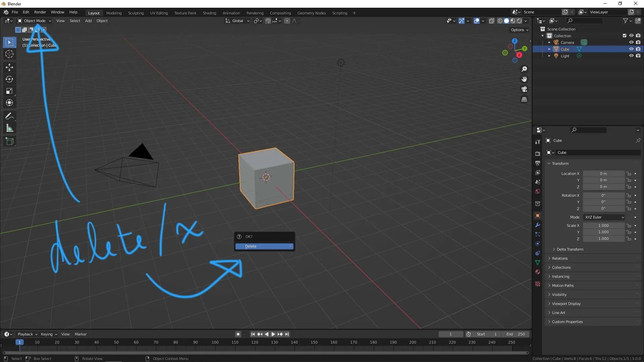Toggle Light visibility in the outliner
This screenshot has height=362, width=644.
click(631, 56)
